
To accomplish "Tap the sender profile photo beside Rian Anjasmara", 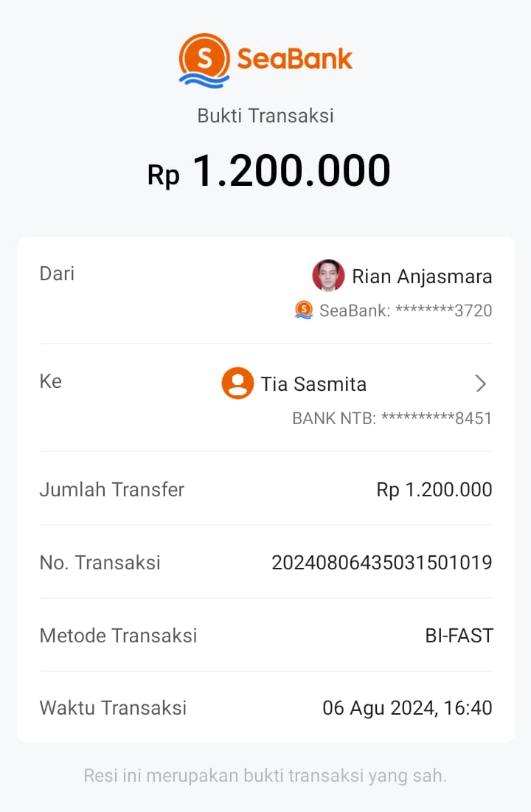I will pos(328,276).
